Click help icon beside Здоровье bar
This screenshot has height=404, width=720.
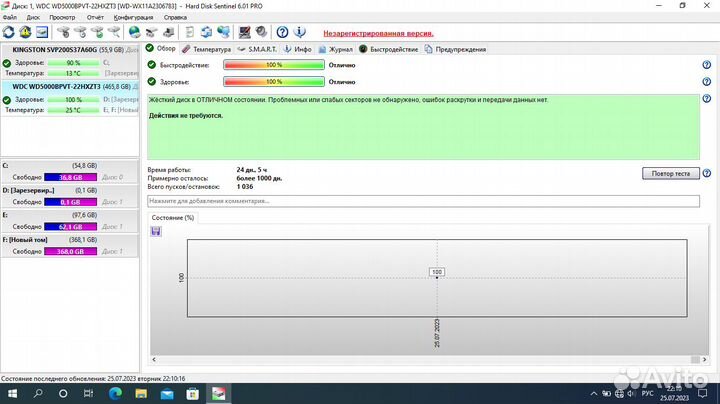707,82
